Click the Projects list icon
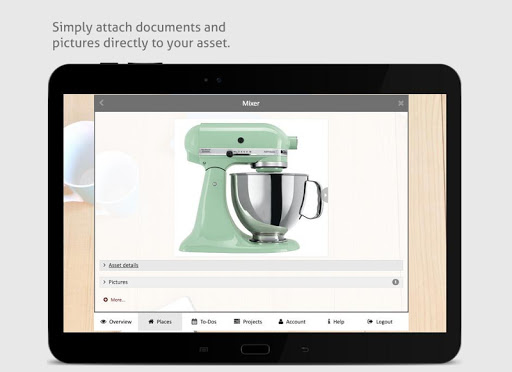Screen dimensions: 512x372 (x=237, y=321)
